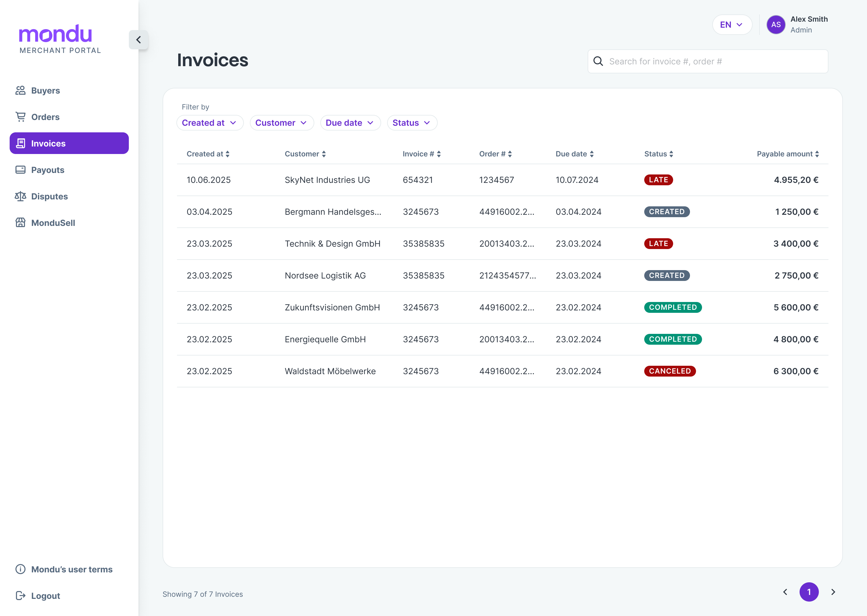Open Mondu's user terms link
This screenshot has width=867, height=616.
pyautogui.click(x=72, y=569)
